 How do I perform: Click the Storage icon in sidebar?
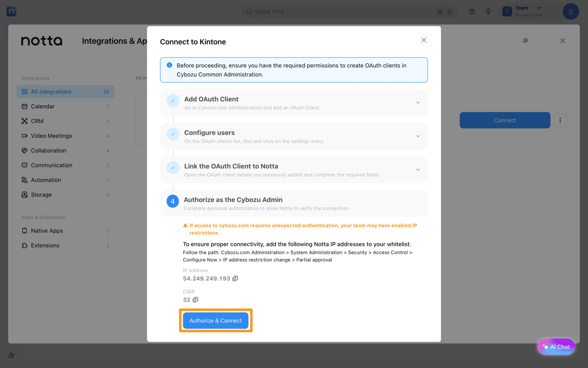25,195
